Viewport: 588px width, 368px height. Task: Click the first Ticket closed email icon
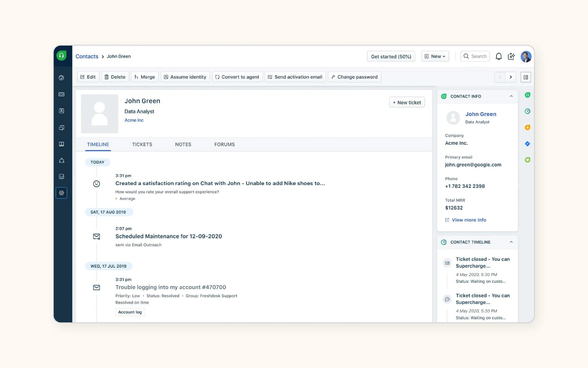point(447,263)
